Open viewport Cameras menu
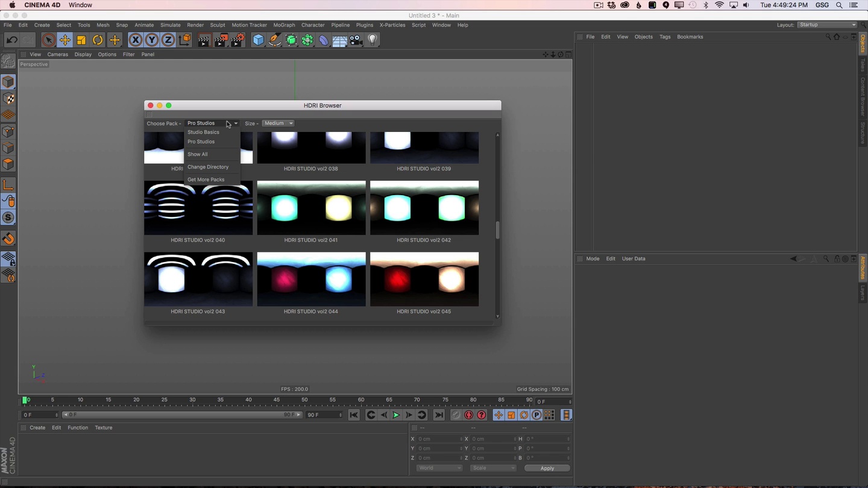The width and height of the screenshot is (868, 488). click(57, 54)
